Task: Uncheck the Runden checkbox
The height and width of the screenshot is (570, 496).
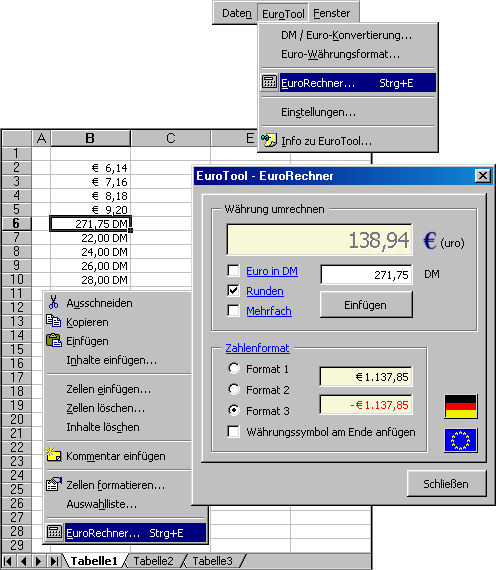Action: coord(233,290)
